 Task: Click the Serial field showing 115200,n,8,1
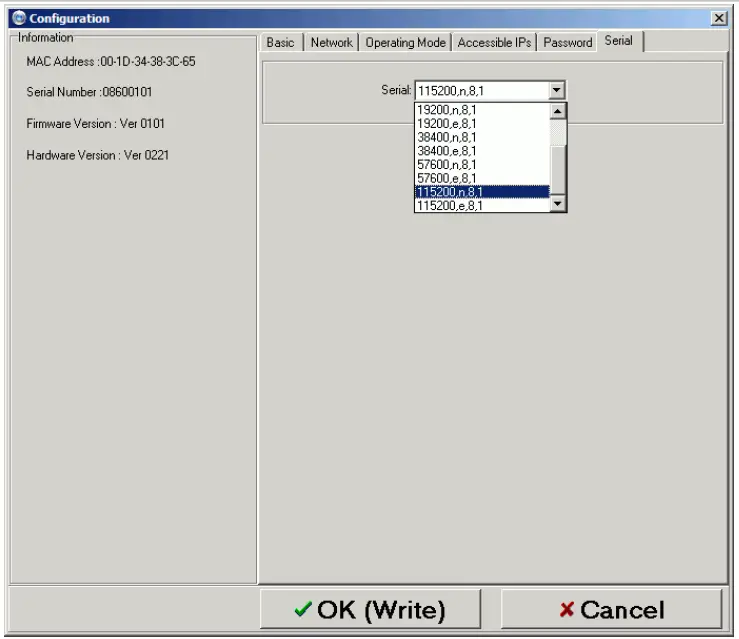482,90
